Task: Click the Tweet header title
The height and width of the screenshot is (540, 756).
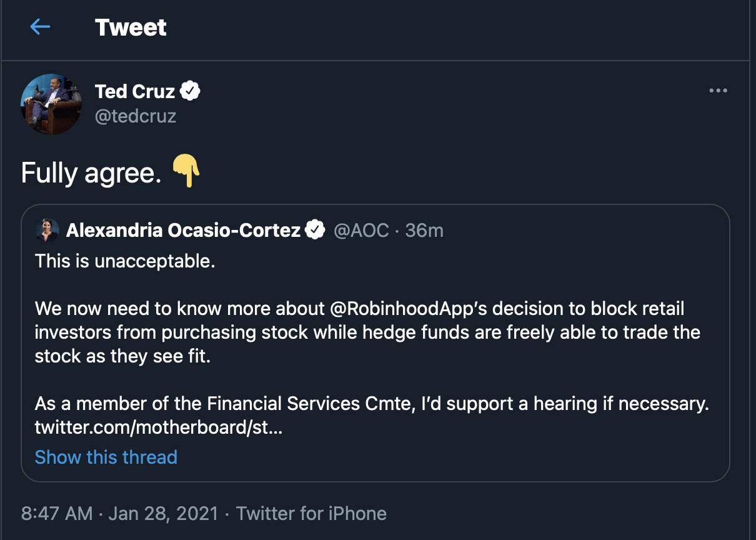Action: [x=131, y=27]
